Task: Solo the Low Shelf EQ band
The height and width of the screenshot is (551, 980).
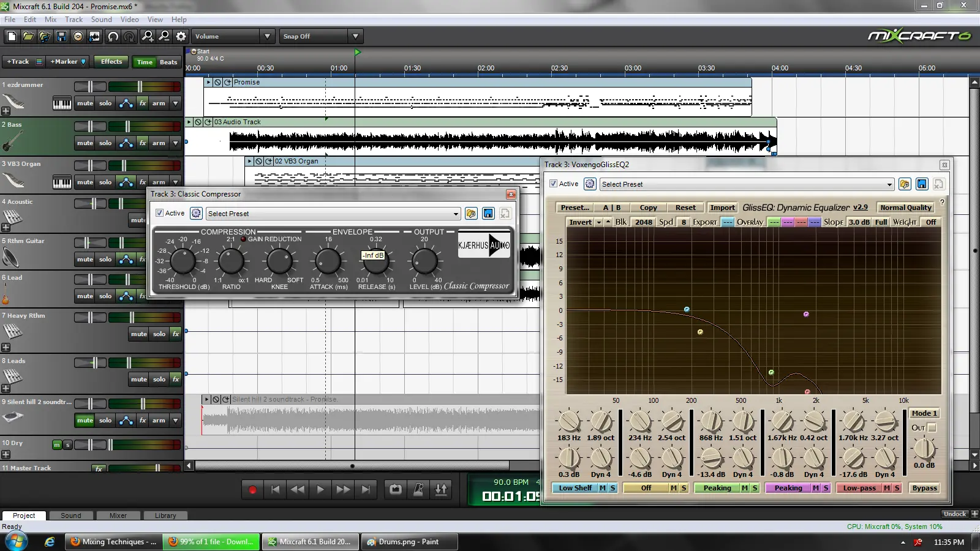Action: click(x=612, y=488)
